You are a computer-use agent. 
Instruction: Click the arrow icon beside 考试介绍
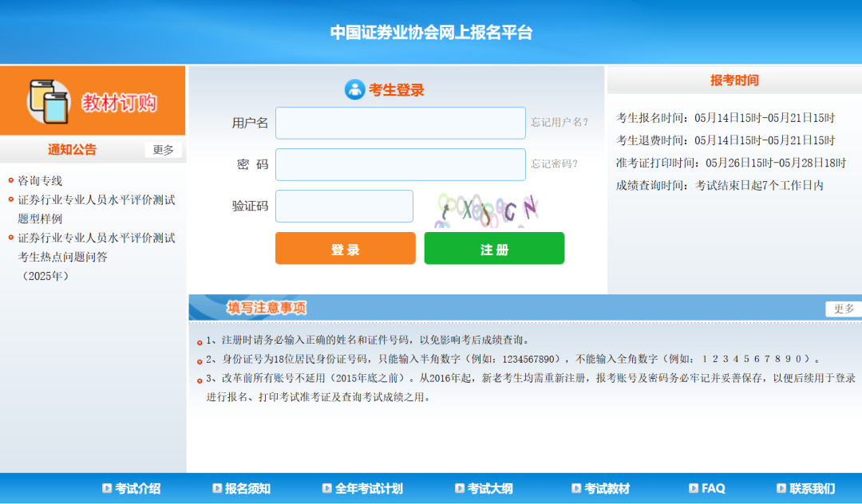[x=107, y=488]
